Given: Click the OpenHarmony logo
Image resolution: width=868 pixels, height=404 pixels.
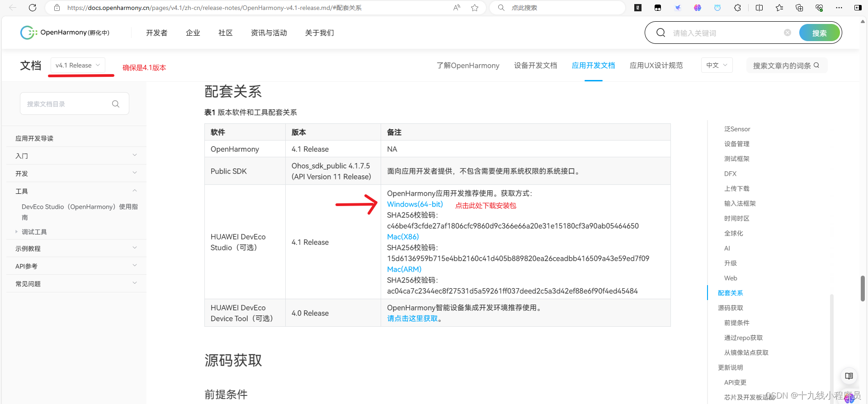Looking at the screenshot, I should (x=65, y=33).
